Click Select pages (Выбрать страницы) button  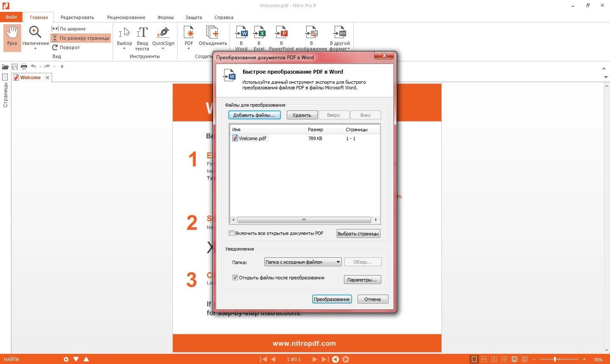(x=358, y=234)
